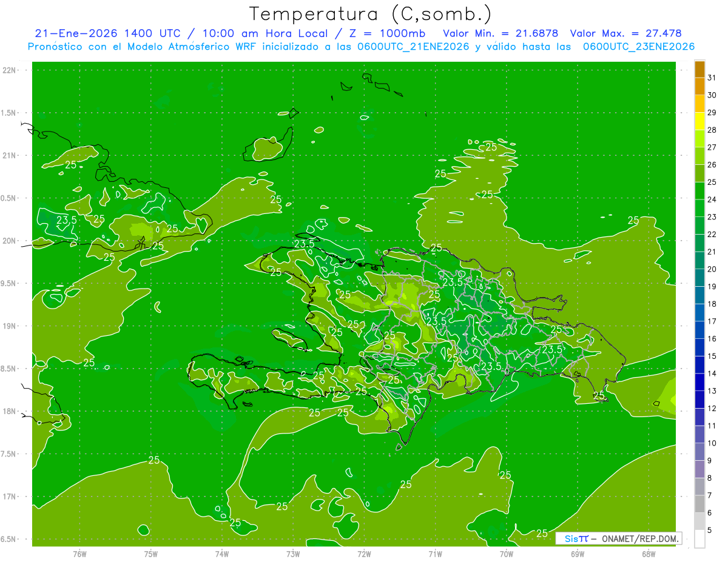Click the chart title "Temperatura (C,somb.)"
This screenshot has height=562, width=728.
[370, 14]
